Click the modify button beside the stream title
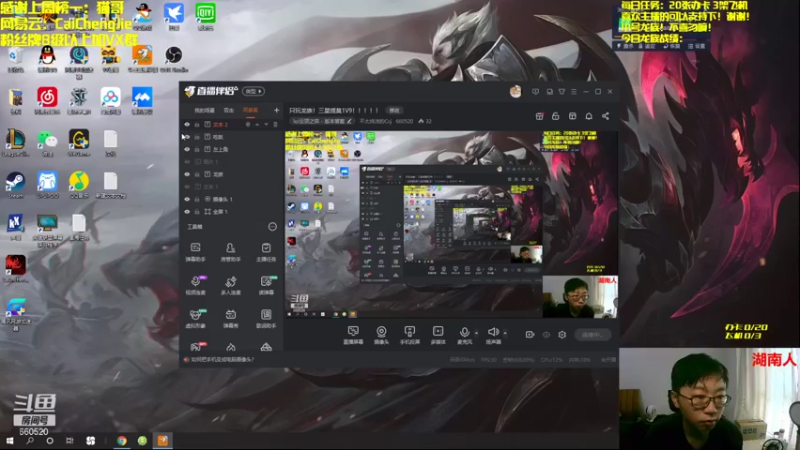Viewport: 800px width, 450px height. coord(394,110)
